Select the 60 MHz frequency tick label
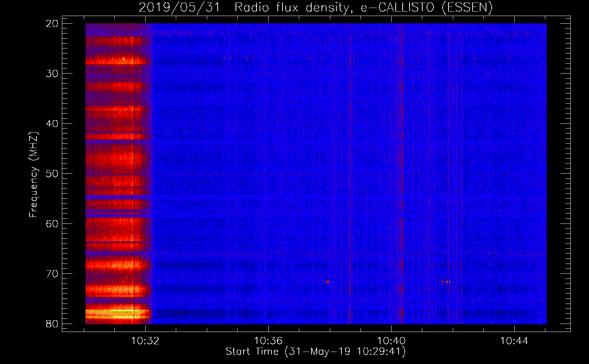Image resolution: width=589 pixels, height=364 pixels. click(52, 223)
